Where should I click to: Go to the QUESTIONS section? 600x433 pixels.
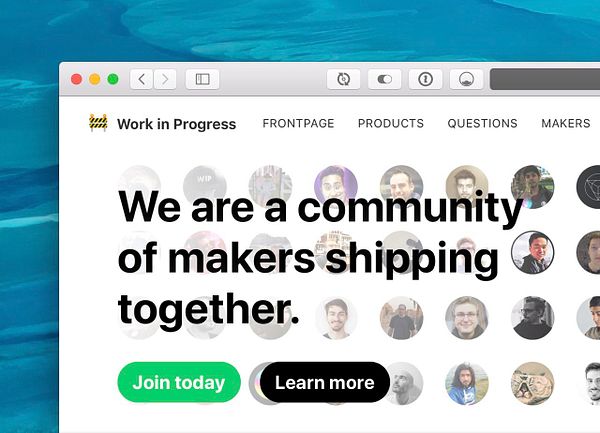tap(482, 123)
